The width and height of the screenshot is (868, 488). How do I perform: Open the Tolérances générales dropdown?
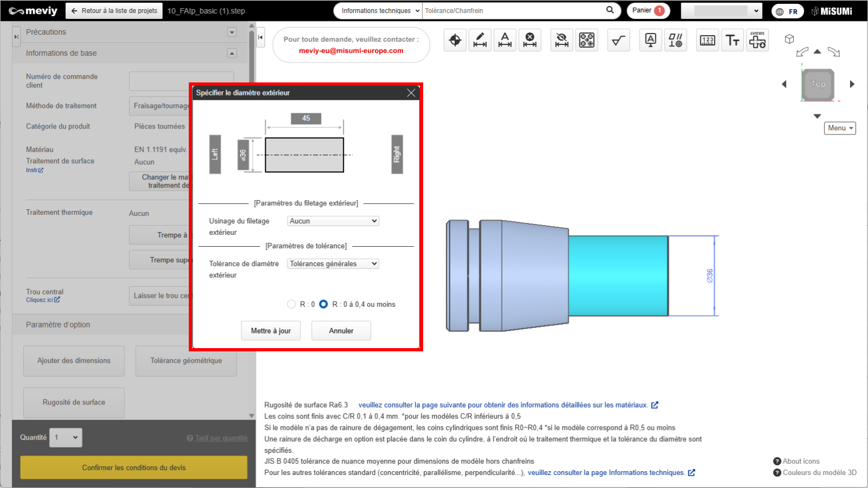point(333,264)
